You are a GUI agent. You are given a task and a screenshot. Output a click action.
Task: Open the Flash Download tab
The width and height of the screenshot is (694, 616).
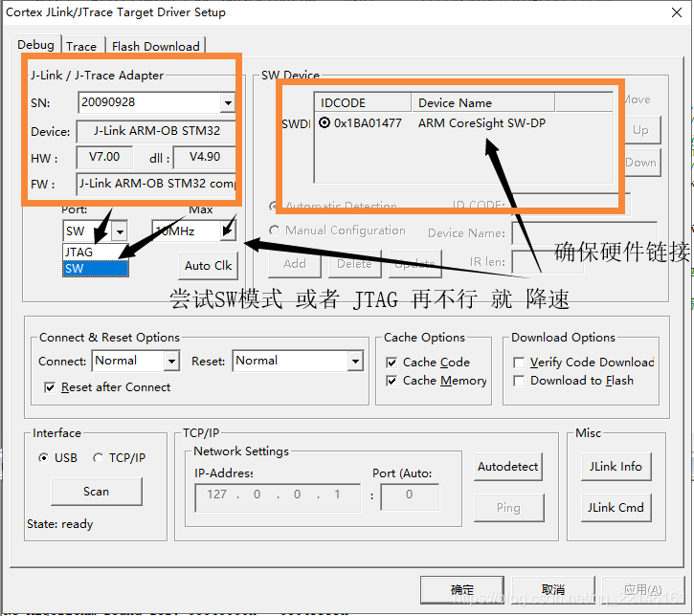pos(156,46)
